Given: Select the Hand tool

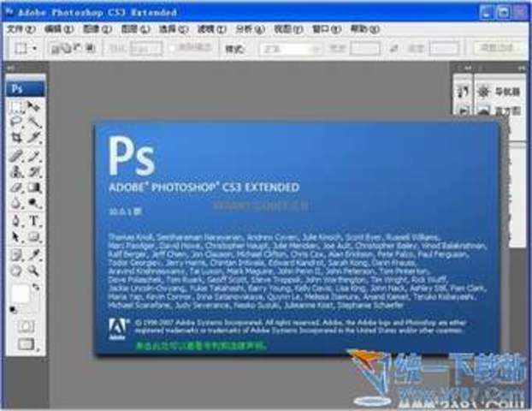Looking at the screenshot, I should pos(15,271).
